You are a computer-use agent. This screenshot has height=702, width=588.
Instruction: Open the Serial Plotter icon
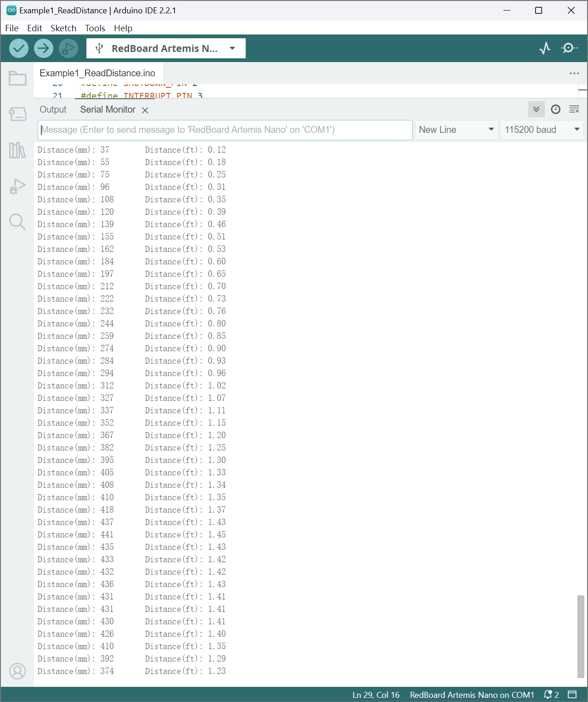[x=545, y=48]
